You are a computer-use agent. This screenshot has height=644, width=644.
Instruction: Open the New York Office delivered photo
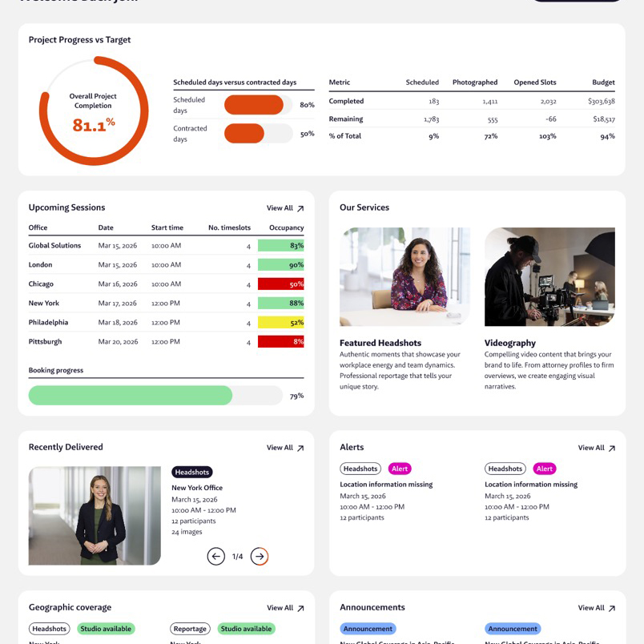coord(95,516)
